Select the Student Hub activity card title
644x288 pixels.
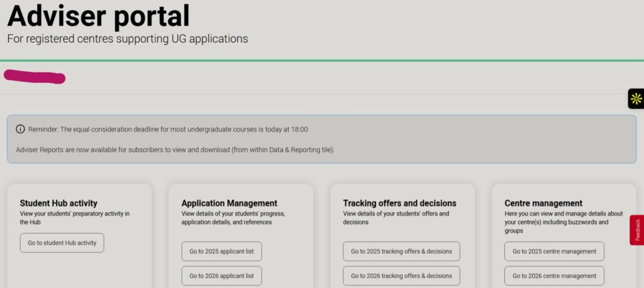58,203
